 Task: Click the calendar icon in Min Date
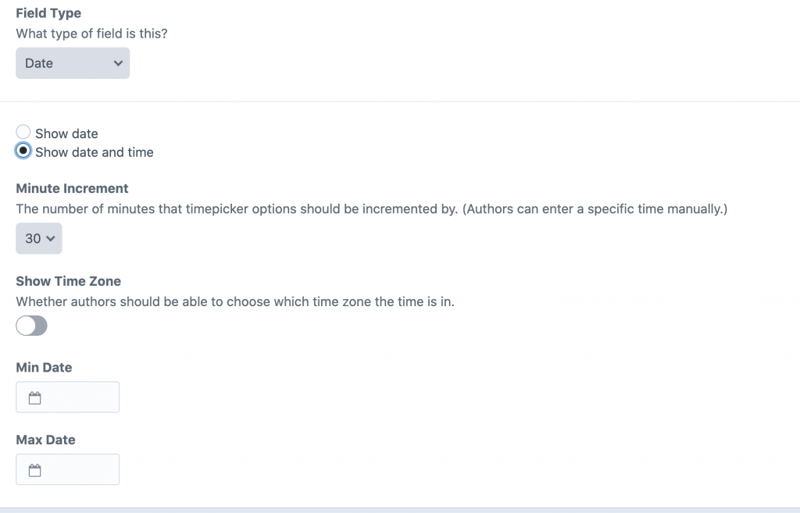35,398
